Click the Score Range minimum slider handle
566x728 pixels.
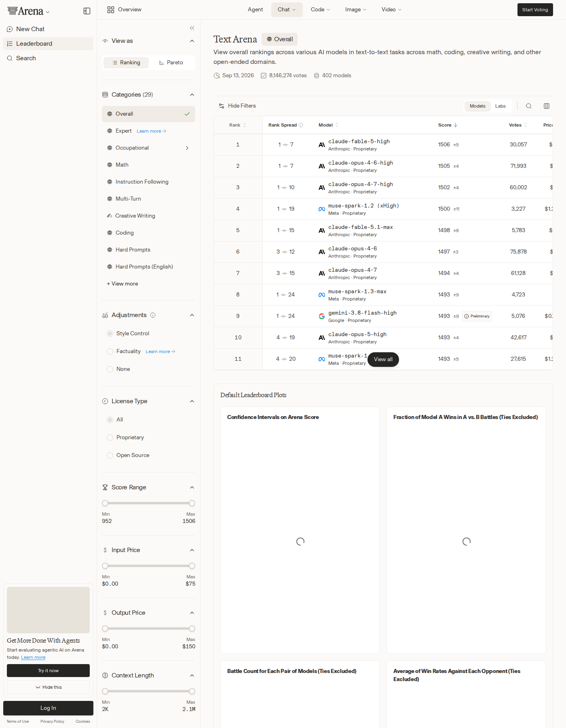tap(105, 503)
